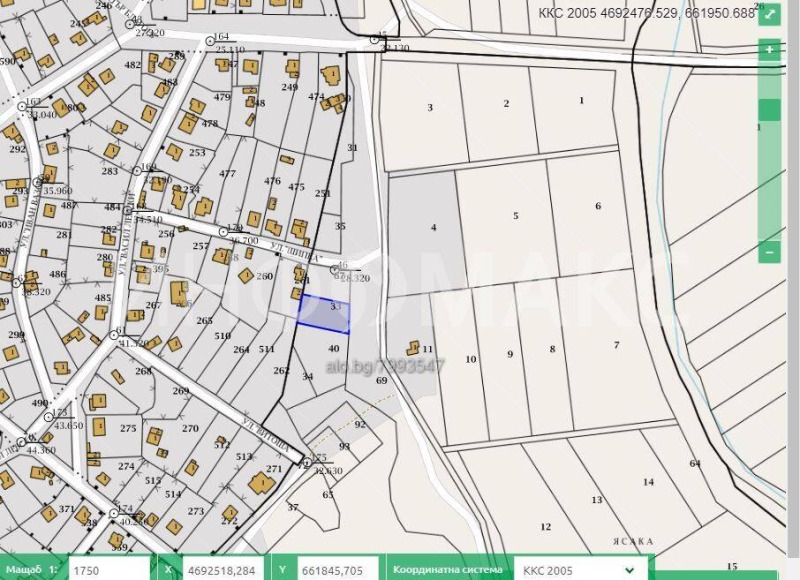Toggle fullscreen map view
This screenshot has height=580, width=800.
tap(769, 14)
